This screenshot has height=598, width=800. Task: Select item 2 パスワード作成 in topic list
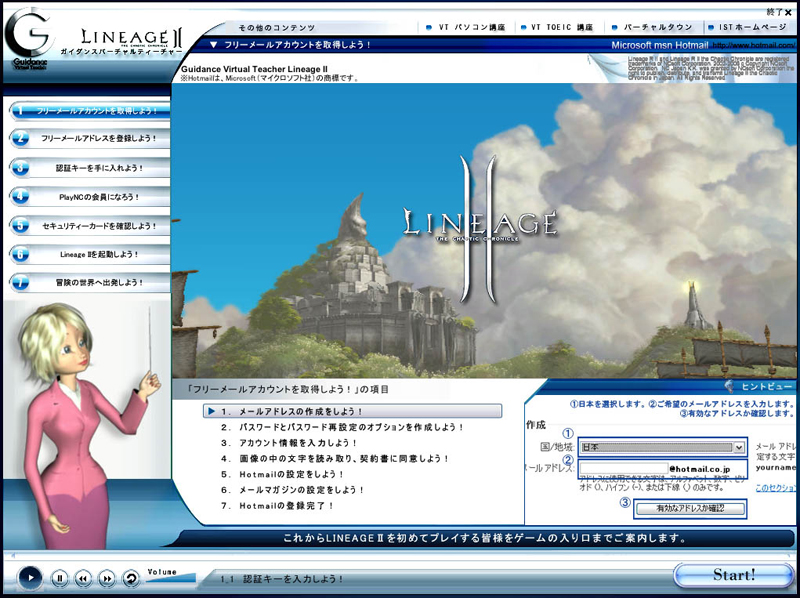[x=342, y=427]
